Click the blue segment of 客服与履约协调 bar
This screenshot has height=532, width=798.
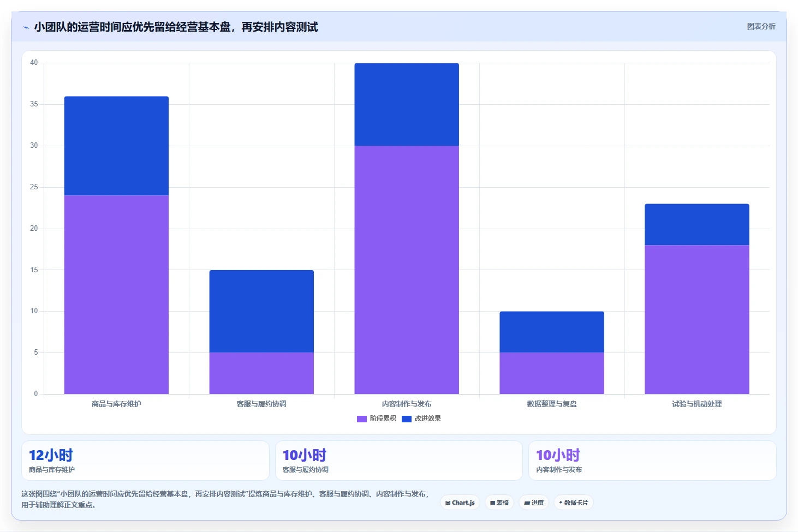click(261, 311)
